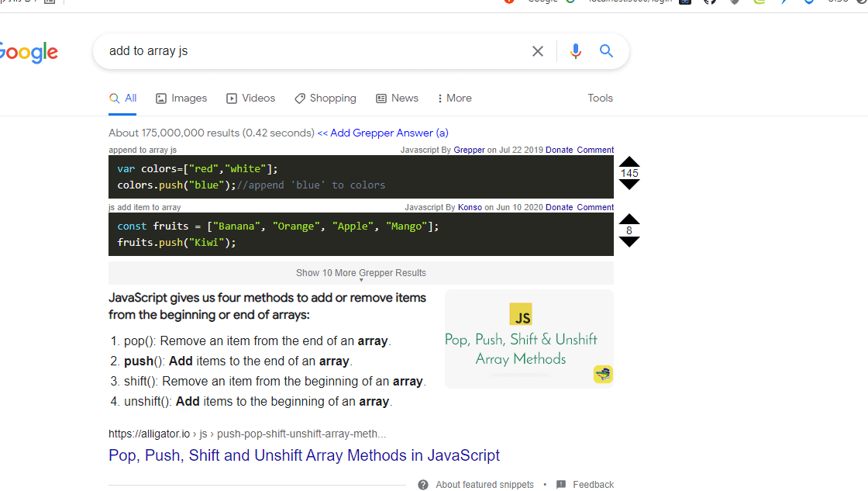Click the Add Grepper Answer link
This screenshot has width=868, height=491.
pyautogui.click(x=383, y=133)
